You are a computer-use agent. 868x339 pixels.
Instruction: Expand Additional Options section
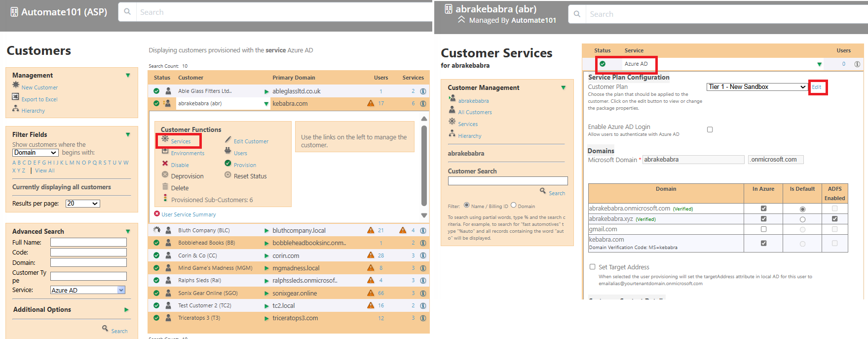click(x=126, y=310)
